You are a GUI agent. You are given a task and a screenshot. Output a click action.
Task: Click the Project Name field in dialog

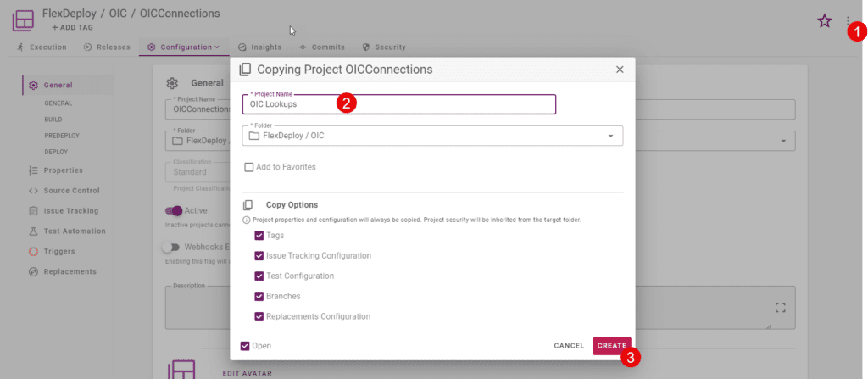coord(398,104)
